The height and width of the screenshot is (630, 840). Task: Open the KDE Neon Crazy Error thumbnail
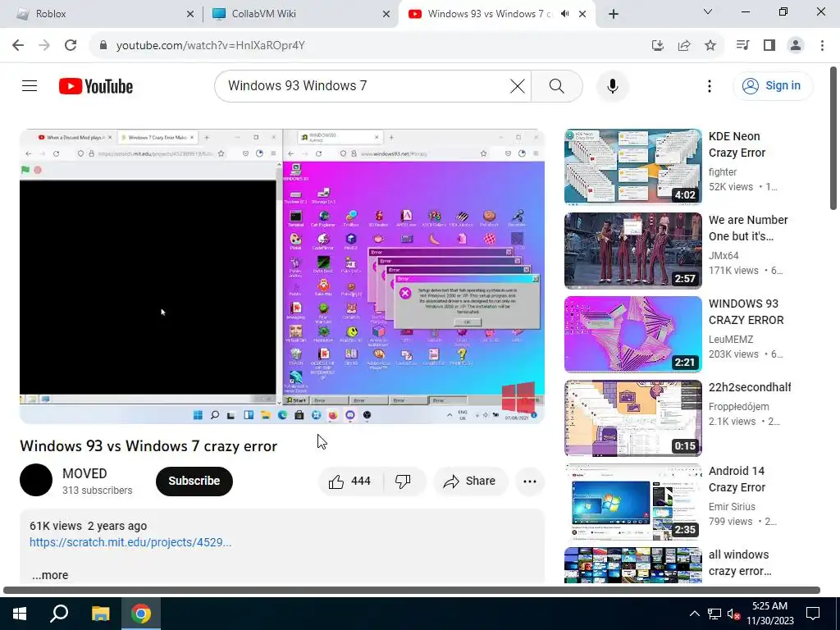coord(632,167)
